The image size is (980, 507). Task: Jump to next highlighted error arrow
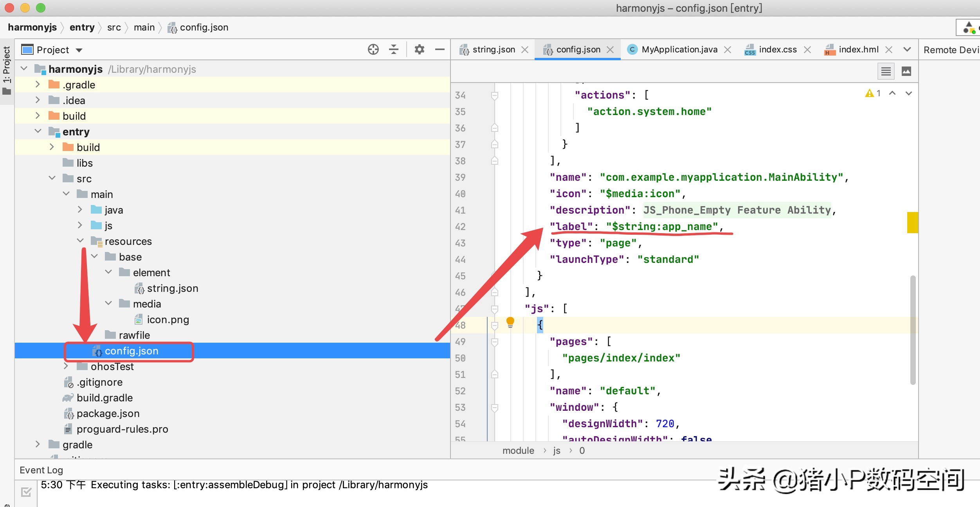tap(909, 93)
